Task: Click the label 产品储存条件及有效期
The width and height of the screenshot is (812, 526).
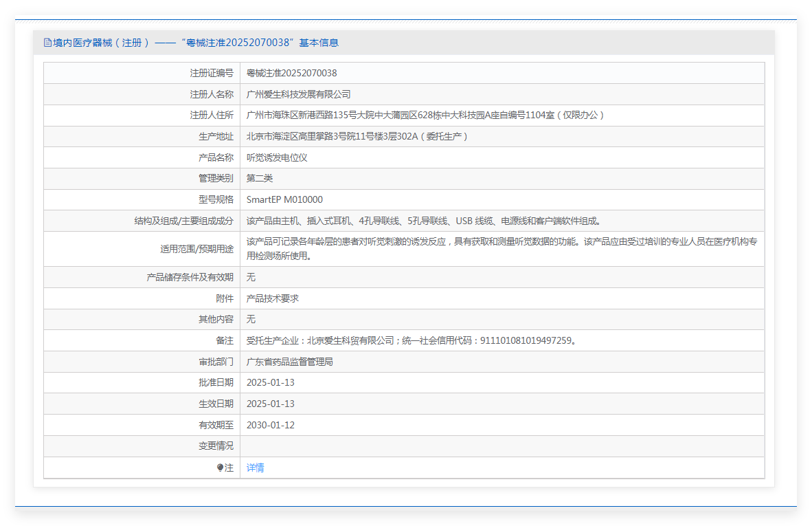Action: (190, 277)
